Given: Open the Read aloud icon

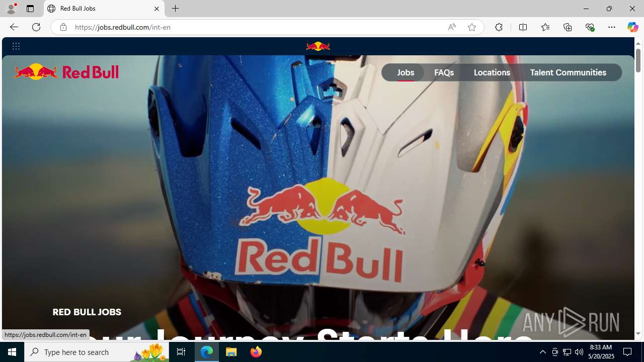Looking at the screenshot, I should coord(452,27).
